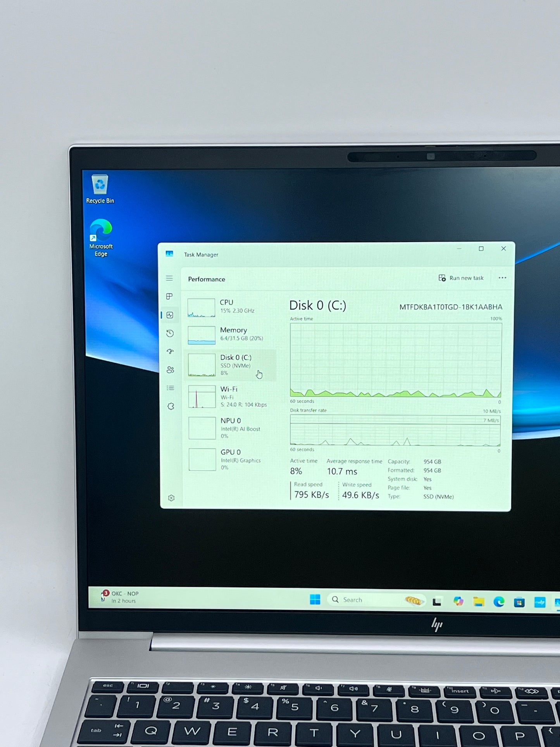Go to the Processes page icon
Viewport: 560px width, 747px height.
coord(169,297)
